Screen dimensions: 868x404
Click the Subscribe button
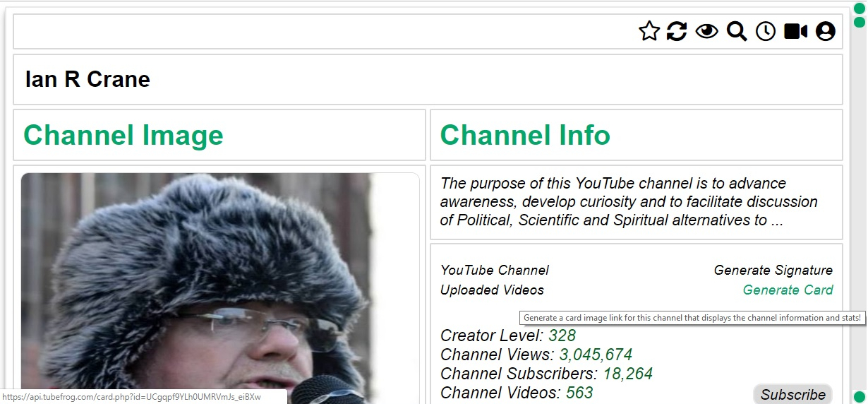click(x=793, y=394)
